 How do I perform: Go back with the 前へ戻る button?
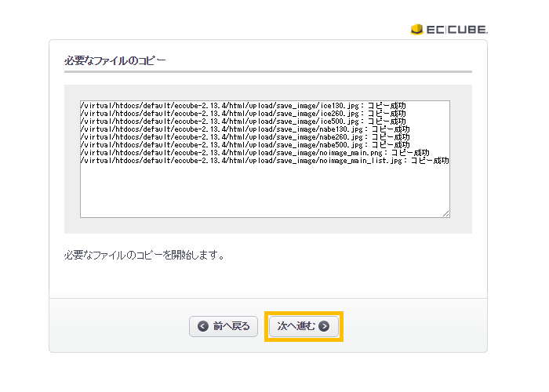click(x=224, y=326)
